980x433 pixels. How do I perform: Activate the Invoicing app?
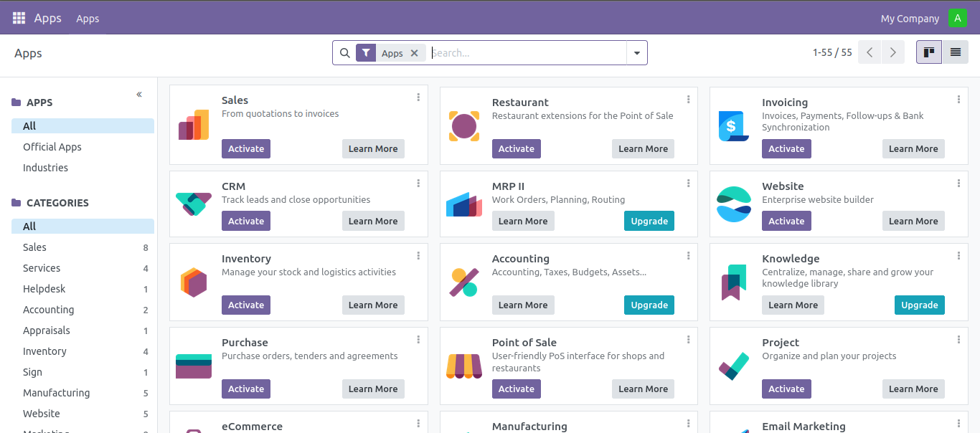pos(786,148)
